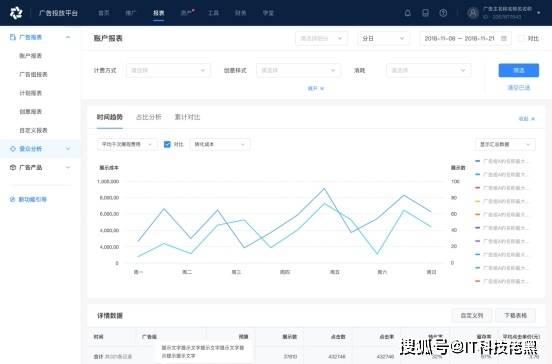Viewport: 552px width, 364px height.
Task: Click the 广告报表 sidebar icon
Action: pos(13,37)
